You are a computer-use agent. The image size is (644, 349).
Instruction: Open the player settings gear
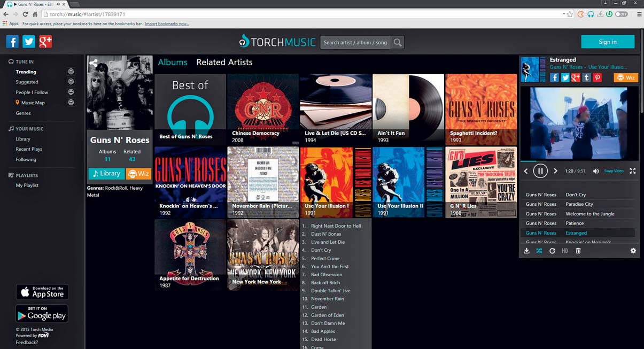633,251
